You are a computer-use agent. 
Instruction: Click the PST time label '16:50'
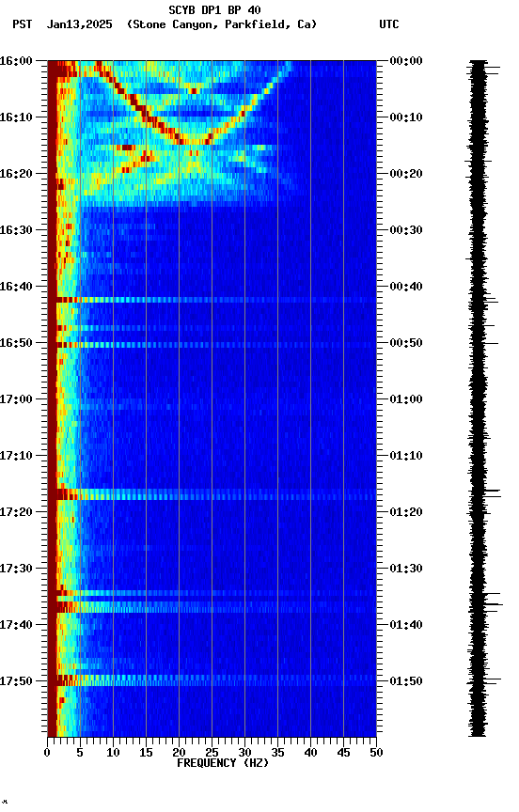pyautogui.click(x=16, y=343)
